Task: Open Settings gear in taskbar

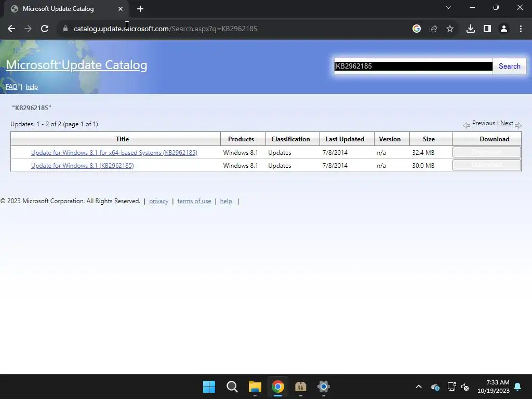Action: pyautogui.click(x=324, y=387)
